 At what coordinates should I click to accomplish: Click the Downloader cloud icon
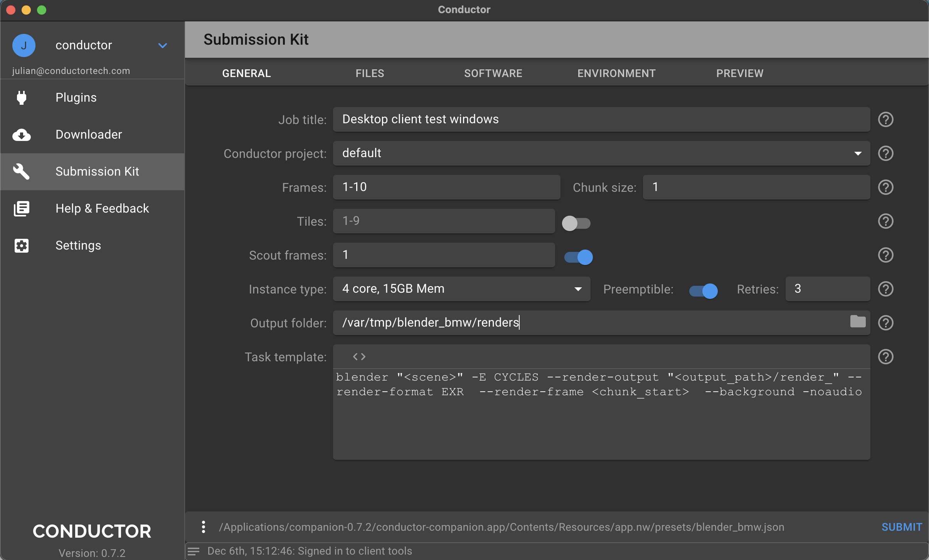tap(22, 135)
